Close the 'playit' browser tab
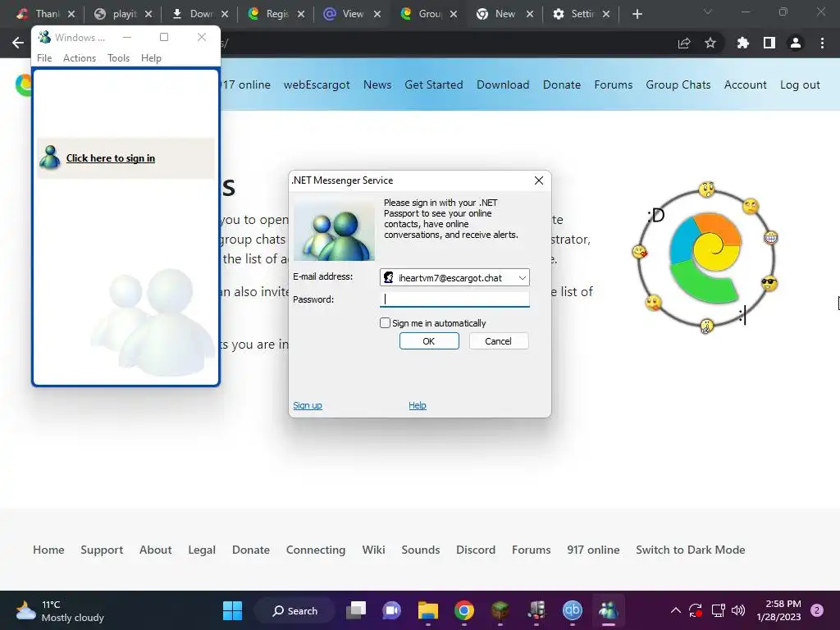The image size is (840, 630). [148, 14]
